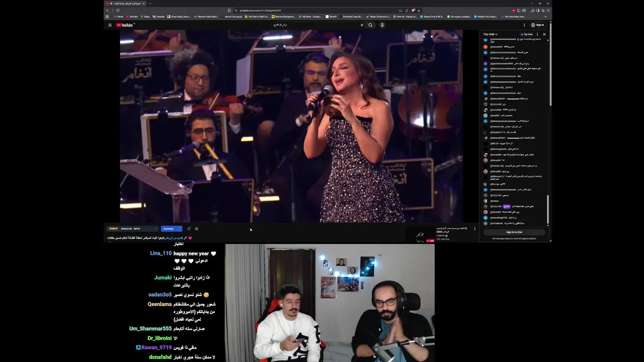
Task: Open the 2160p quality dropdown
Action: coord(133,229)
